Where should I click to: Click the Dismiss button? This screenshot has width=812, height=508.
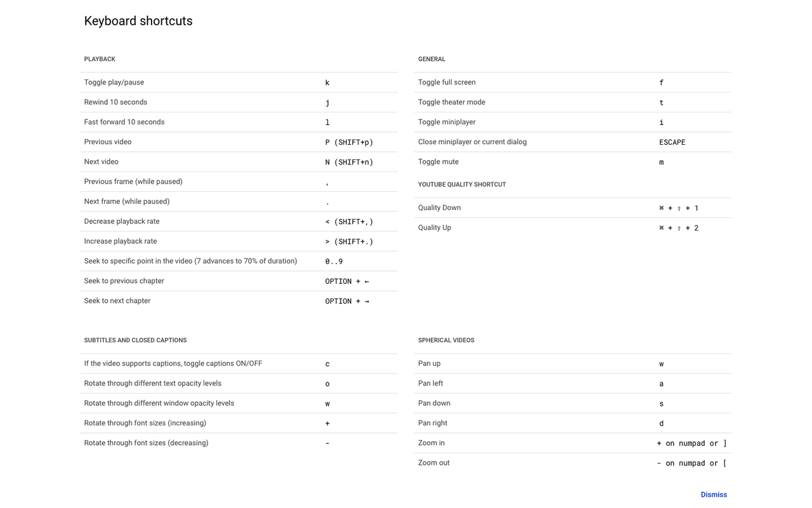(x=714, y=495)
